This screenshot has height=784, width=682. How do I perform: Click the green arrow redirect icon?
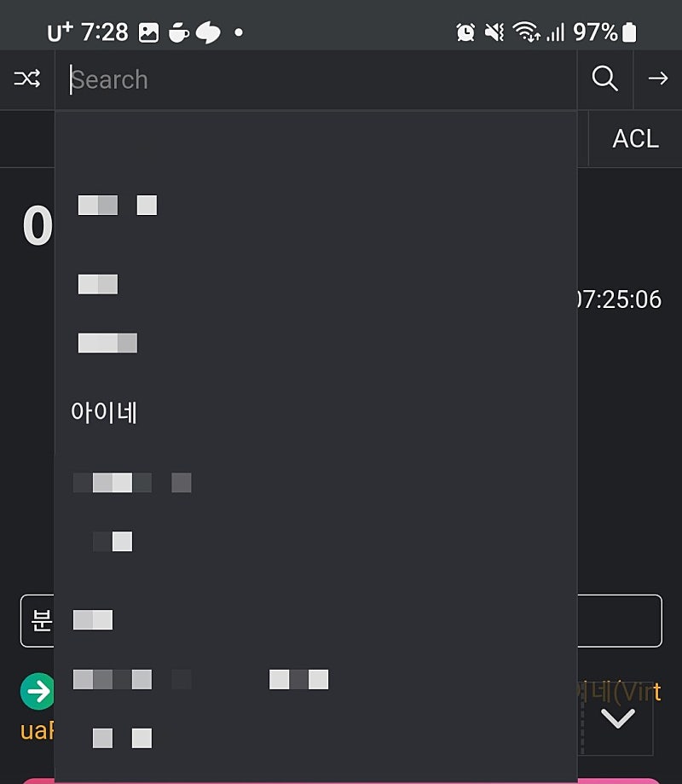tap(37, 692)
